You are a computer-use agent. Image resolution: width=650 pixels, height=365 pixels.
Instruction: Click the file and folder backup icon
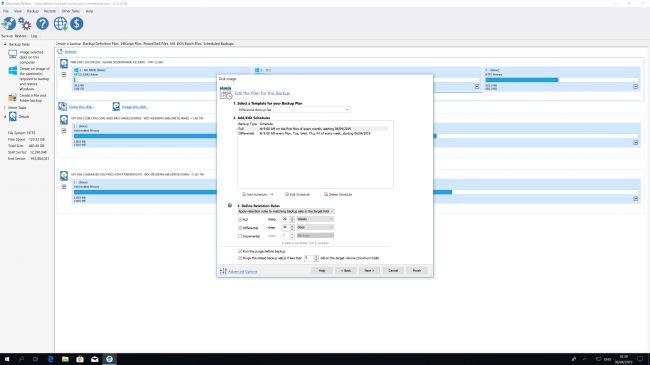coord(12,98)
